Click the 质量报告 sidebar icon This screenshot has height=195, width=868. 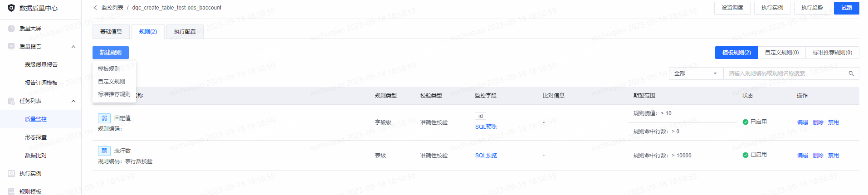click(x=11, y=46)
